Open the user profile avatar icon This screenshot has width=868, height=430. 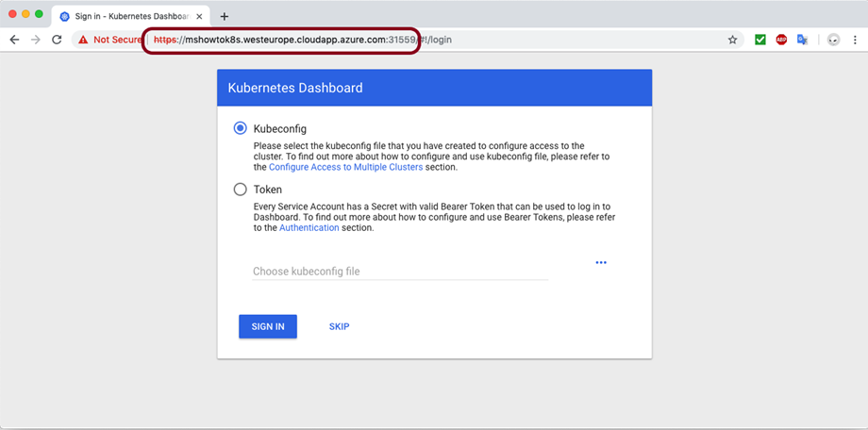[x=833, y=41]
